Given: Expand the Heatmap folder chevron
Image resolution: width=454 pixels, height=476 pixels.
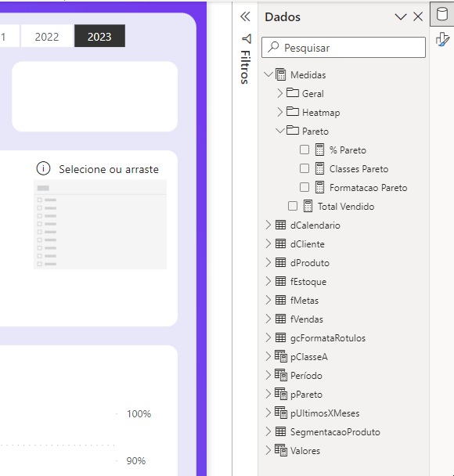Looking at the screenshot, I should click(x=279, y=112).
